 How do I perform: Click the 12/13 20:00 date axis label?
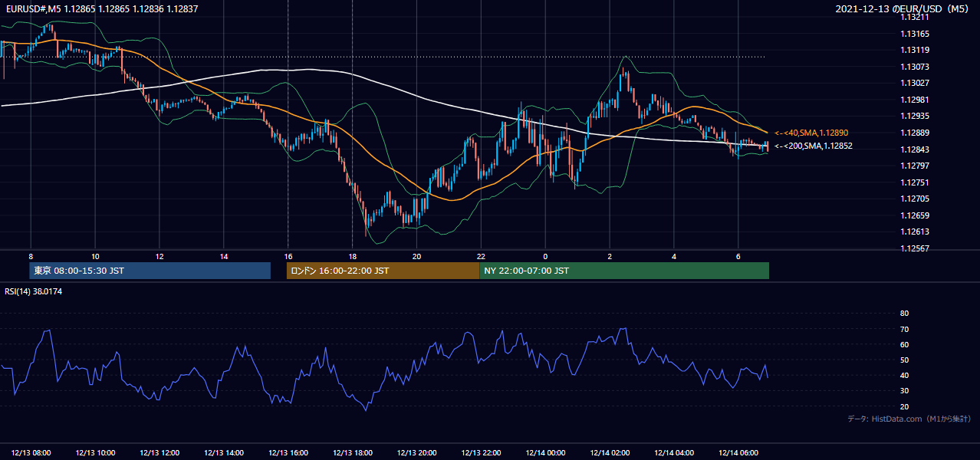417,453
